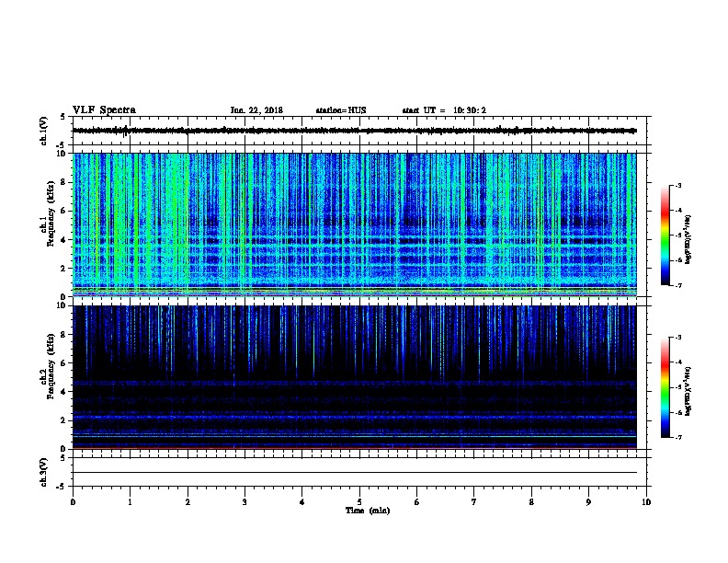Select the date text "Jan. 22, 2018"

(x=256, y=110)
